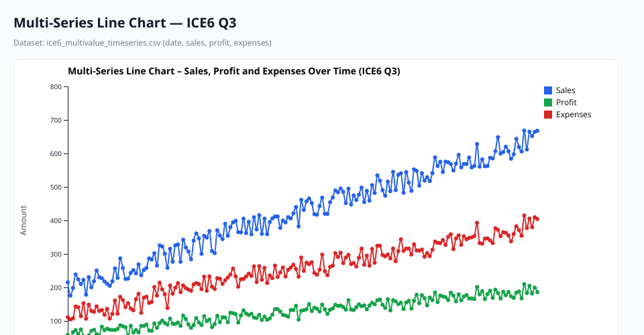Click the 300 y-axis tick label
Screen dimensions: 644x335
tap(56, 255)
